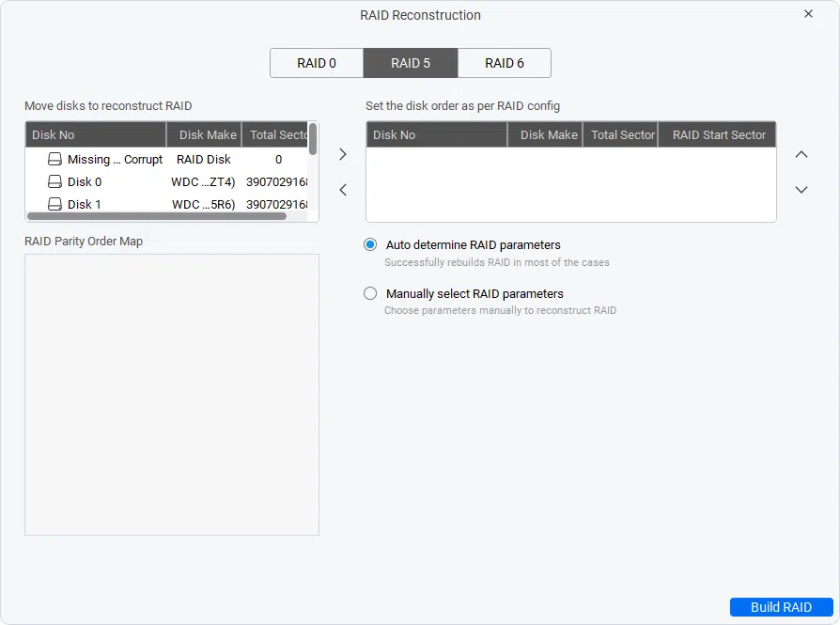
Task: Click the RAID Start Sector column header
Action: 717,134
